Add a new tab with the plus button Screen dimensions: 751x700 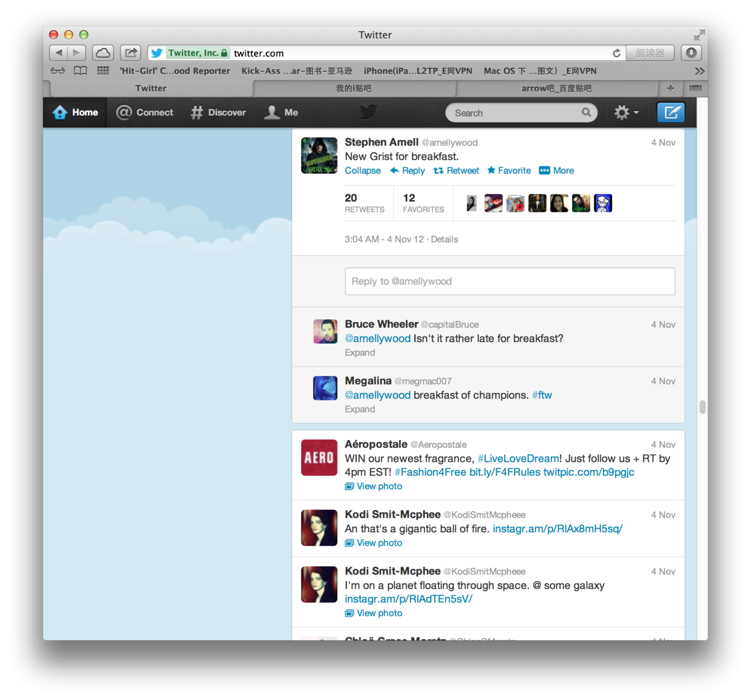click(x=670, y=88)
